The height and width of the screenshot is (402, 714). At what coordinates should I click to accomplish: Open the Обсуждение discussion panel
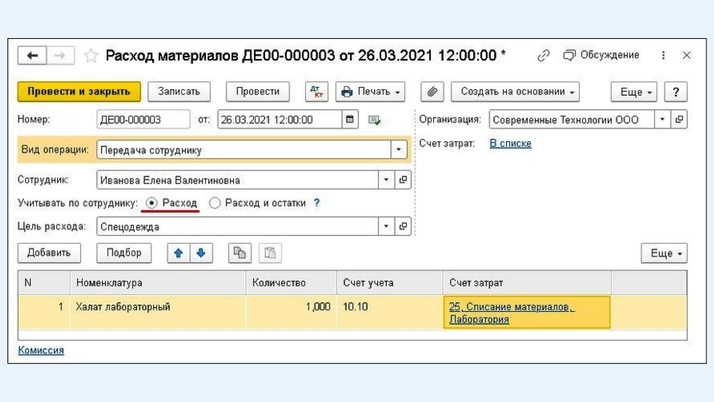pyautogui.click(x=601, y=55)
